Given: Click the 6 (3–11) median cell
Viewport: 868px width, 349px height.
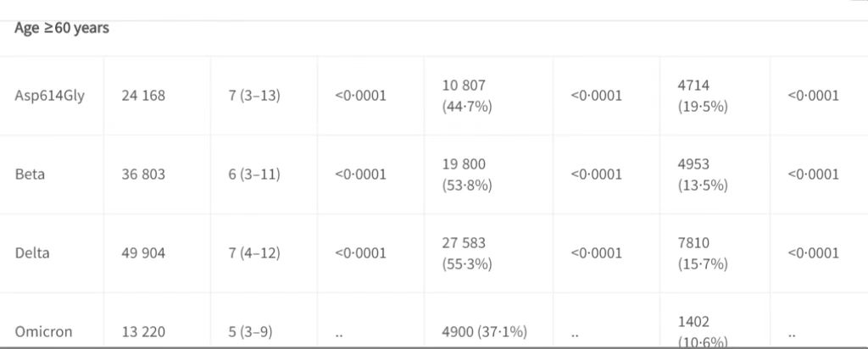Looking at the screenshot, I should point(254,174).
